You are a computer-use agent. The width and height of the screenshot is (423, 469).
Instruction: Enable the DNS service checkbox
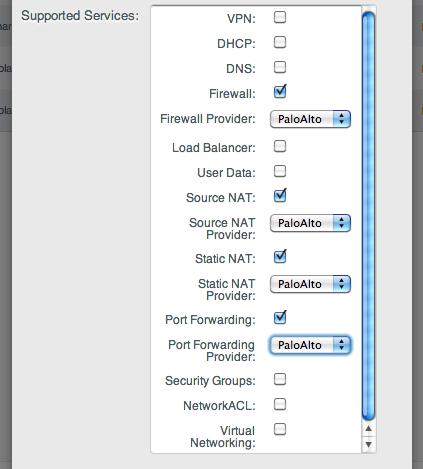[280, 67]
